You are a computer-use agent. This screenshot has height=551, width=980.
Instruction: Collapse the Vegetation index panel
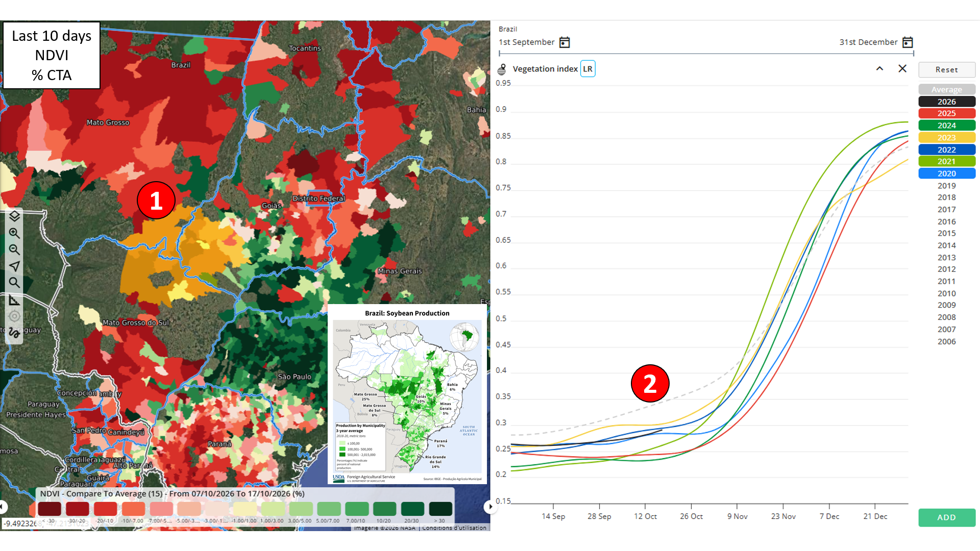(x=879, y=68)
